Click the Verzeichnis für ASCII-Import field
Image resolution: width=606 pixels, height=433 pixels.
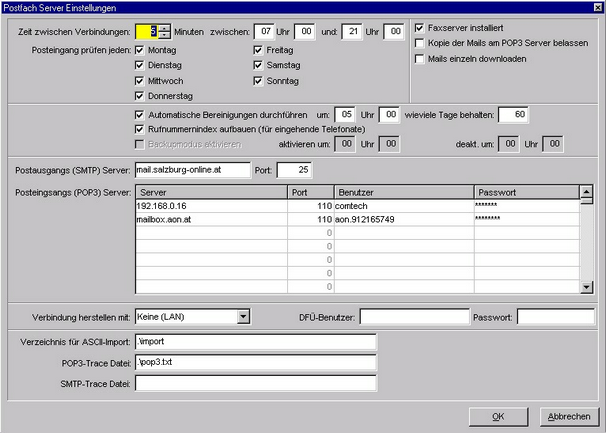[256, 342]
